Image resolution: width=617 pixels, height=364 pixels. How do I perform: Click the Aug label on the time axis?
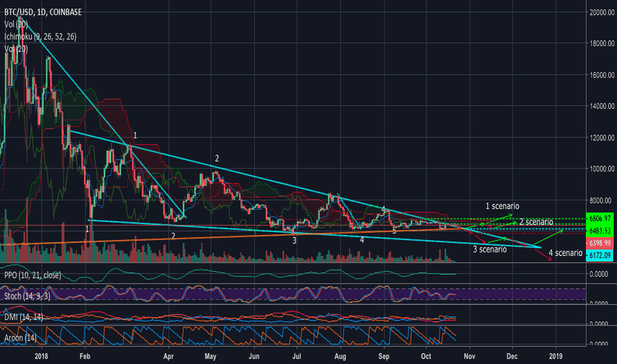(340, 356)
